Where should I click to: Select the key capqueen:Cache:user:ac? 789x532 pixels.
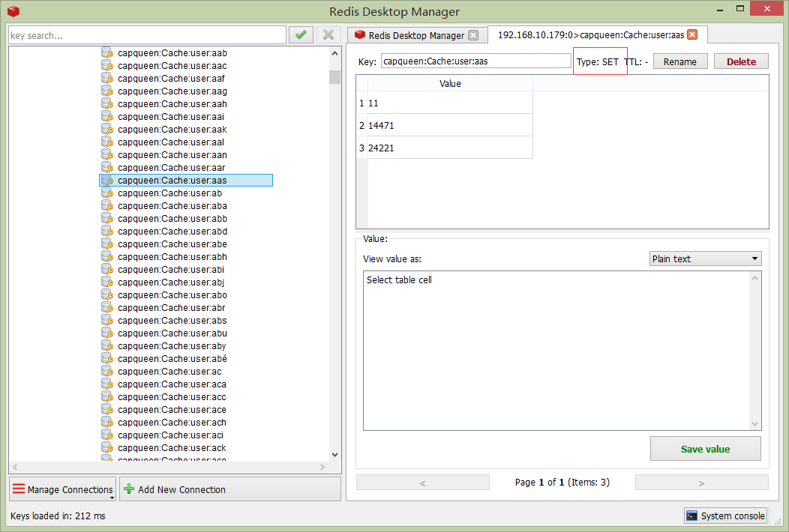tap(169, 371)
